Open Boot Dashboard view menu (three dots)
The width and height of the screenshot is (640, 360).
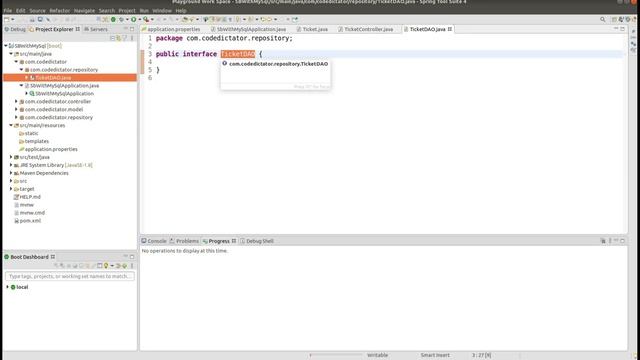tap(132, 266)
